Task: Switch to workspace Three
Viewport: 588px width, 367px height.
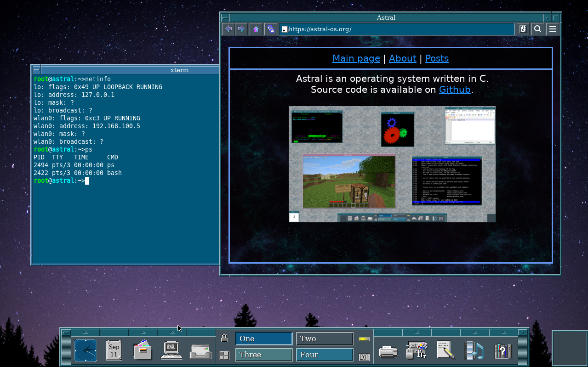Action: pyautogui.click(x=264, y=355)
